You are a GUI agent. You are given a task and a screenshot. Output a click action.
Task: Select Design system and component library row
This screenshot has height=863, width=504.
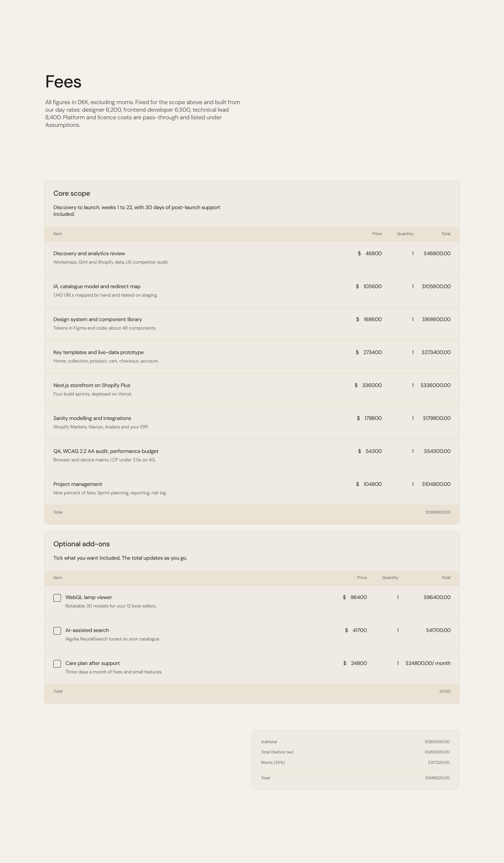click(252, 323)
